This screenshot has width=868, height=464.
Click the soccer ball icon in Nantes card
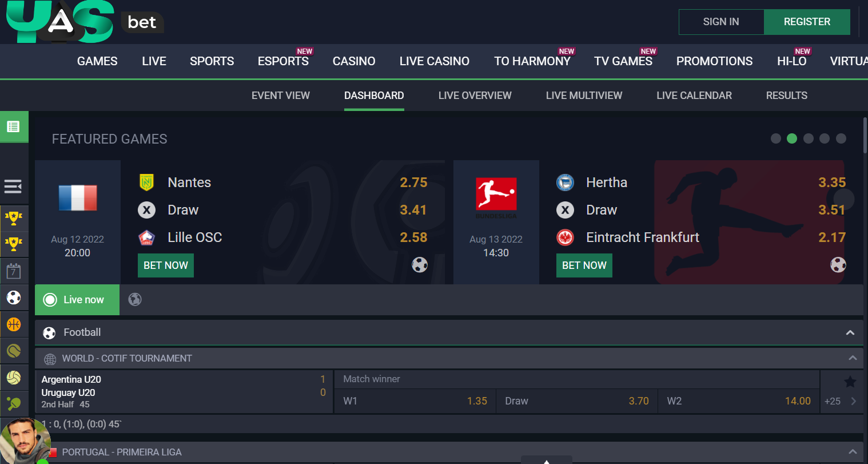pos(420,265)
